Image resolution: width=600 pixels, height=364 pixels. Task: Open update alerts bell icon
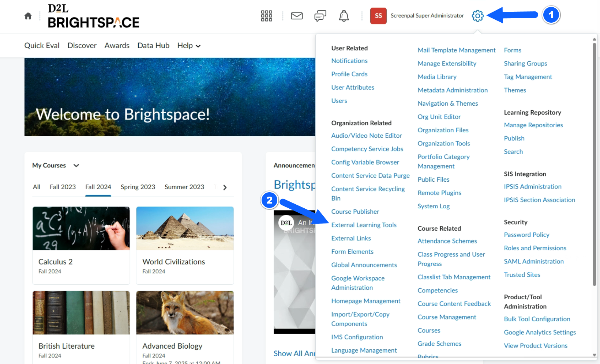[x=344, y=16]
